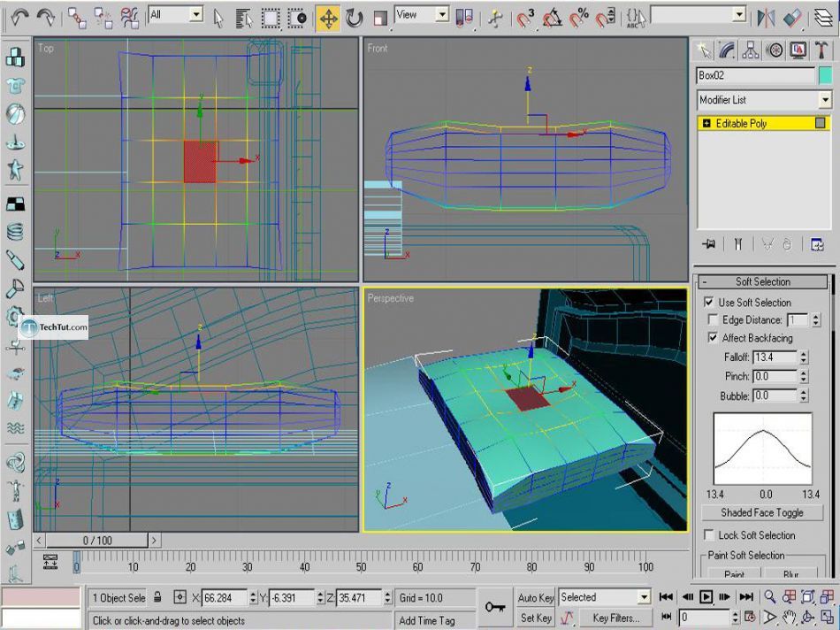
Task: Click the Mirror tool icon
Action: [766, 19]
